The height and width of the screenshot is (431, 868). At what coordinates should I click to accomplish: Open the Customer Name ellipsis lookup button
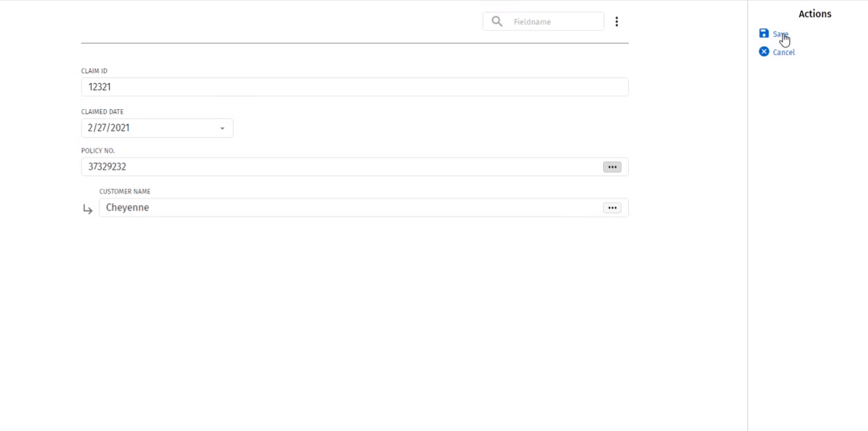click(x=612, y=208)
